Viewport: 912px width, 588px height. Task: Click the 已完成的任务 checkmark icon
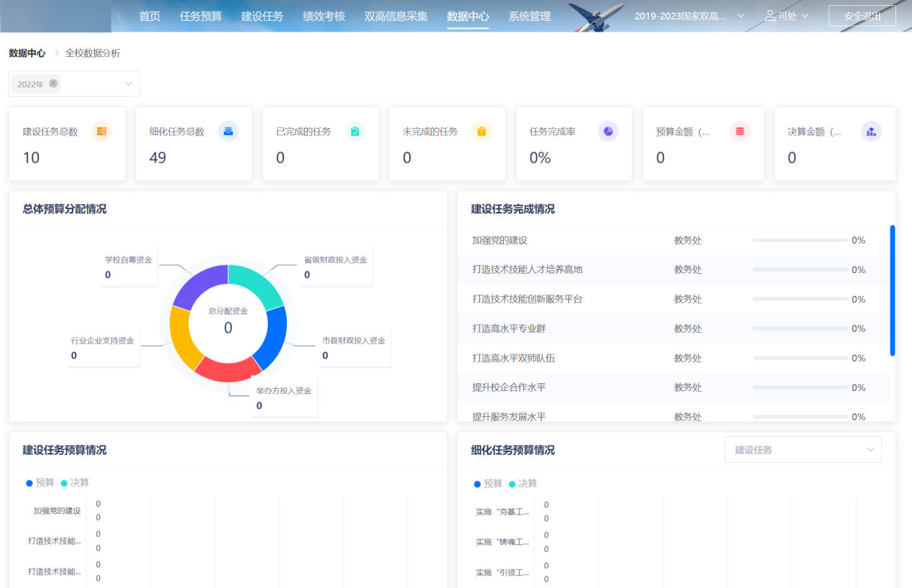pyautogui.click(x=354, y=132)
